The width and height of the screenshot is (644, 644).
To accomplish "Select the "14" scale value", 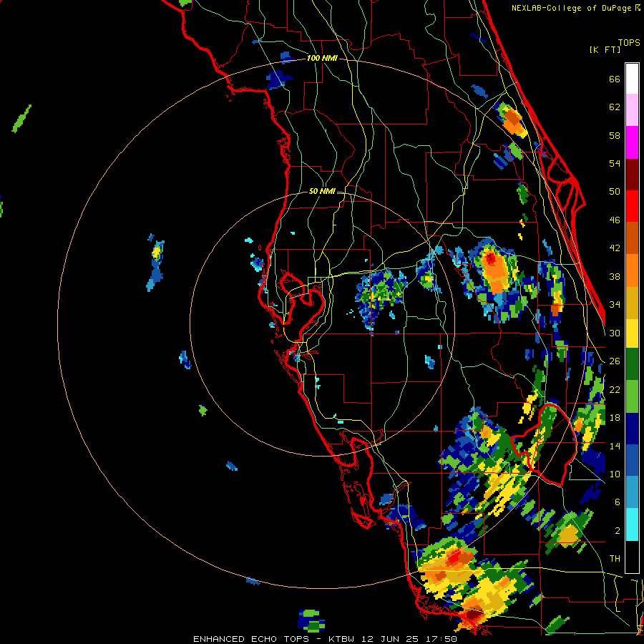I will pos(615,446).
